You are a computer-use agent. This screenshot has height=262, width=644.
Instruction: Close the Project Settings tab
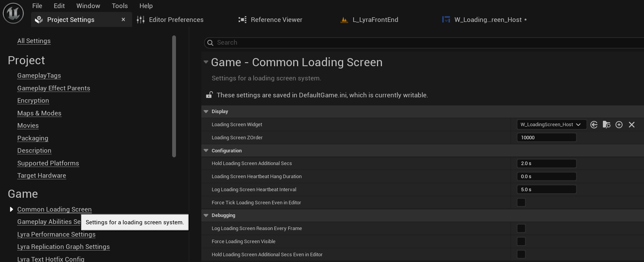click(x=123, y=20)
